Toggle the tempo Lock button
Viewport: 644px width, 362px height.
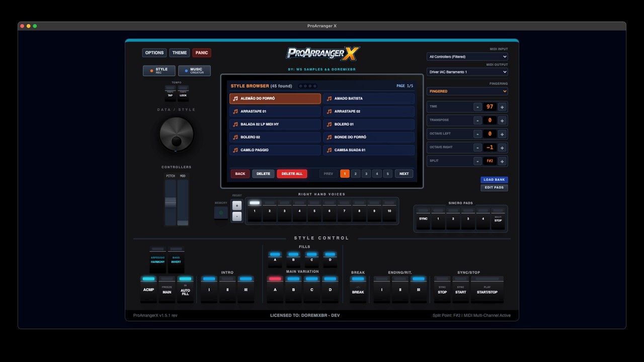183,94
